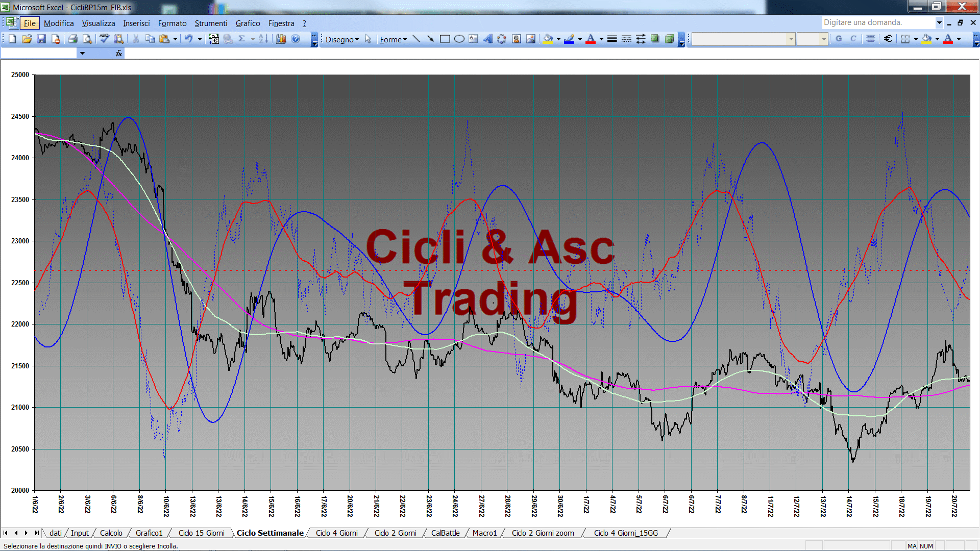Insert WordArt from the drawing toolbar
This screenshot has width=980, height=551.
click(487, 39)
